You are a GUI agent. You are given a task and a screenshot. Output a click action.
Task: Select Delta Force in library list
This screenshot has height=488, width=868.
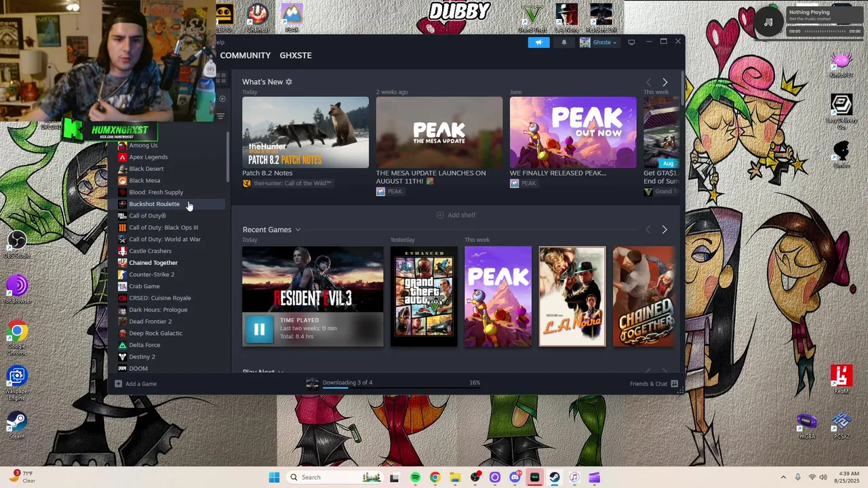point(144,345)
